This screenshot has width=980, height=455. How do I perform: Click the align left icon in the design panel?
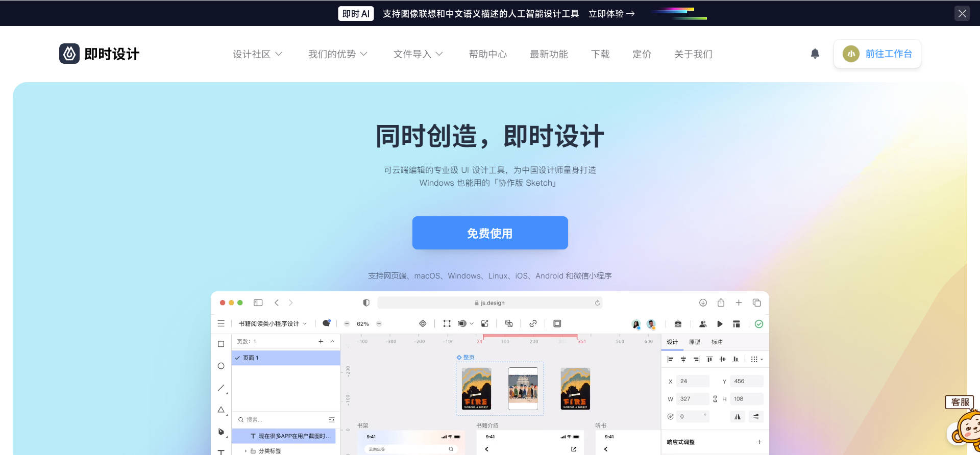670,359
